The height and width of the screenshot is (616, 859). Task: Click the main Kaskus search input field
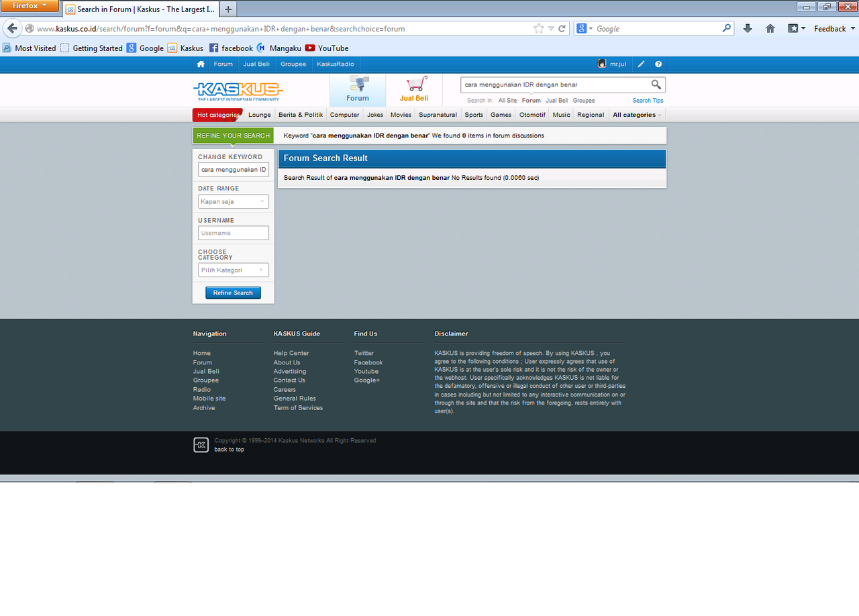[x=556, y=85]
